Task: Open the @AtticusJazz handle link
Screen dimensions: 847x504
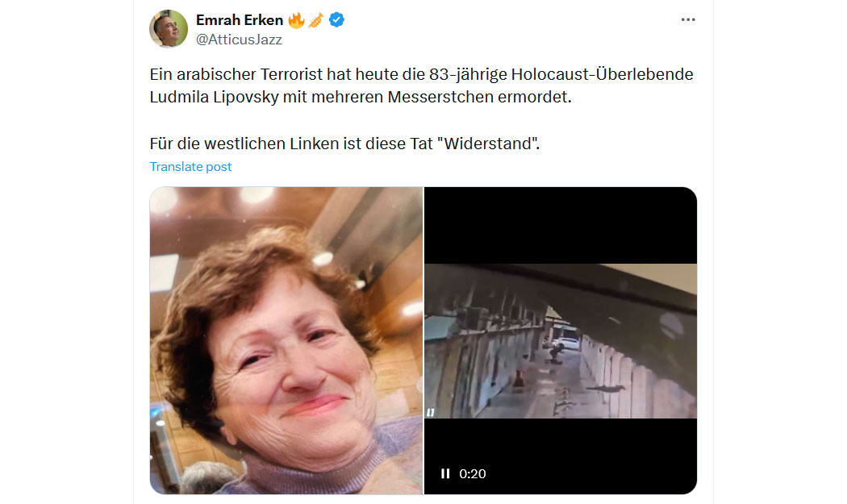Action: (x=239, y=40)
